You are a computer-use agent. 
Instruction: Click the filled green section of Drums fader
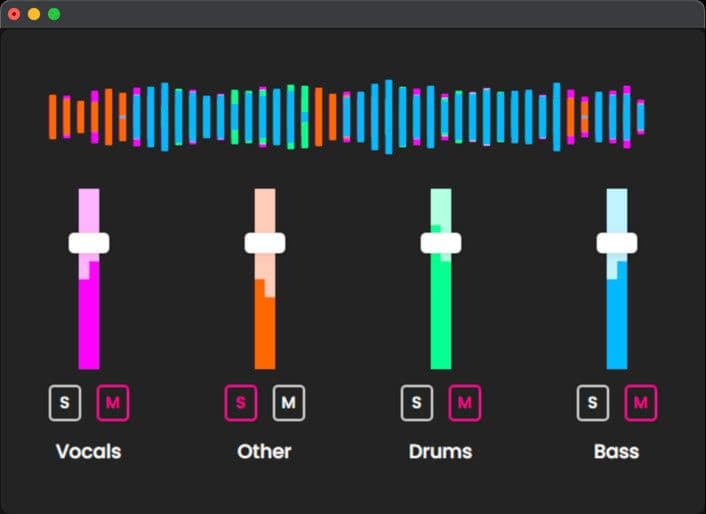[441, 320]
